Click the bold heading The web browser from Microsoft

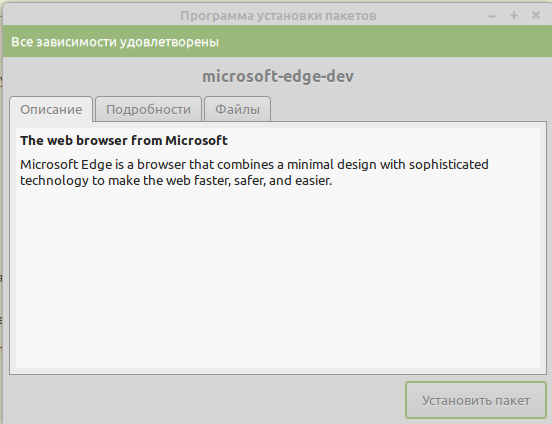point(124,141)
